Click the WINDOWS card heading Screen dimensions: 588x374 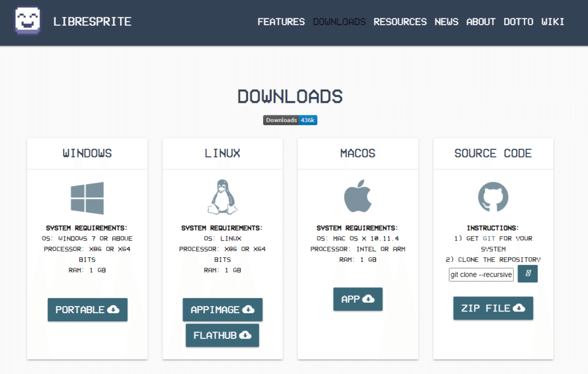click(x=87, y=153)
